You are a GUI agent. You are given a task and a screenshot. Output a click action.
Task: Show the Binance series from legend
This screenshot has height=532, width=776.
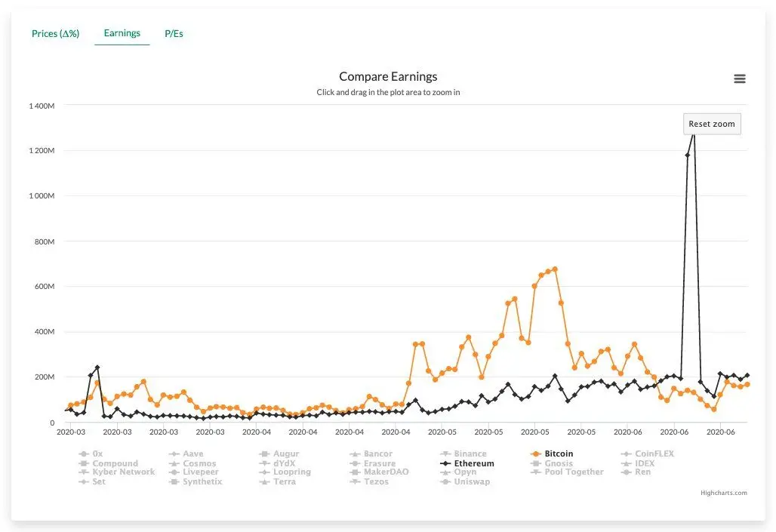[x=470, y=454]
